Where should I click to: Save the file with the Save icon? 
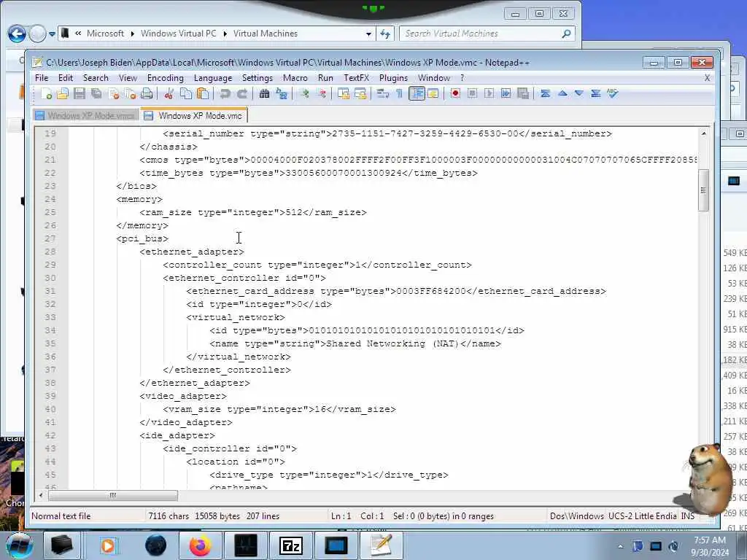coord(79,94)
